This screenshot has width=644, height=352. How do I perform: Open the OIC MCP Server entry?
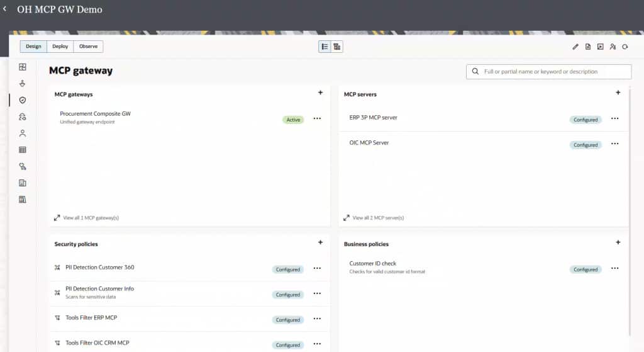coord(369,143)
